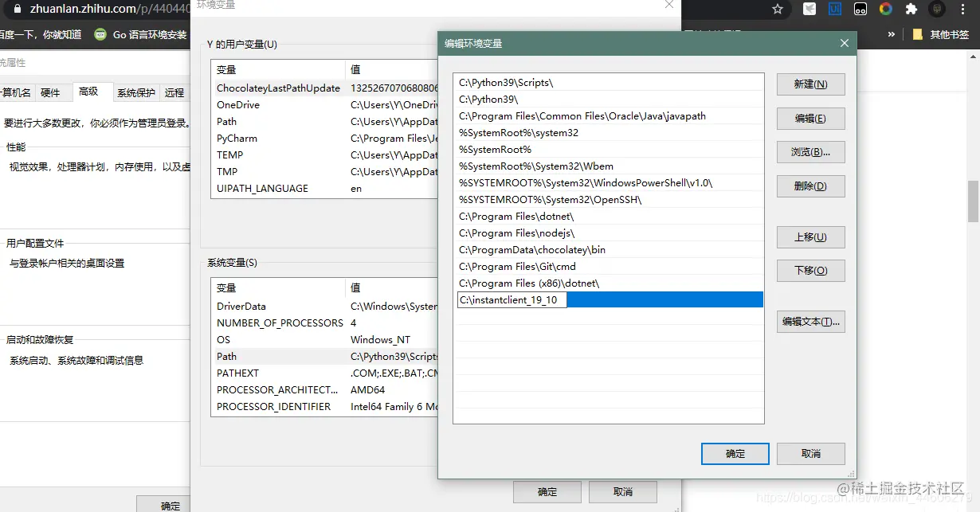Click into the C:\instantclient_19_10 edit field
The height and width of the screenshot is (512, 980).
click(x=512, y=300)
